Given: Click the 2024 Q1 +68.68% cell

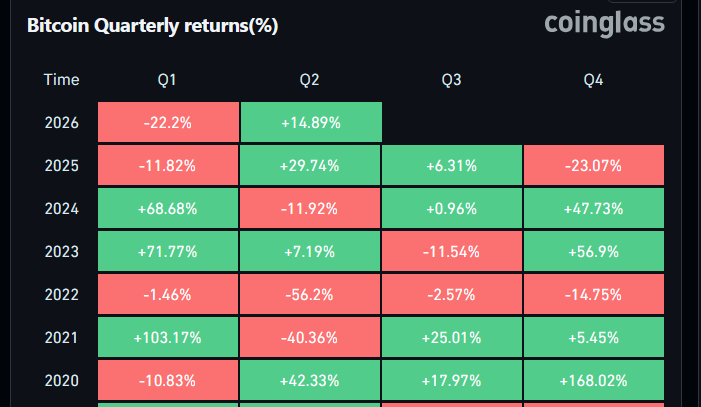Looking at the screenshot, I should (168, 208).
